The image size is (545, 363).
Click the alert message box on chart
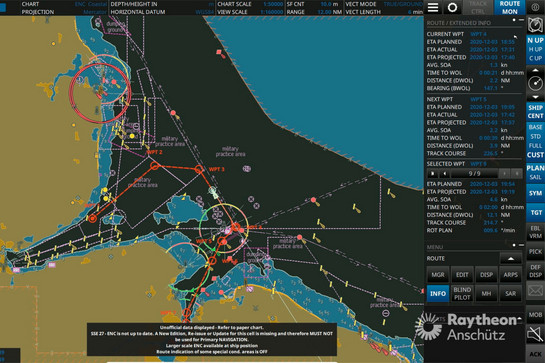(212, 340)
